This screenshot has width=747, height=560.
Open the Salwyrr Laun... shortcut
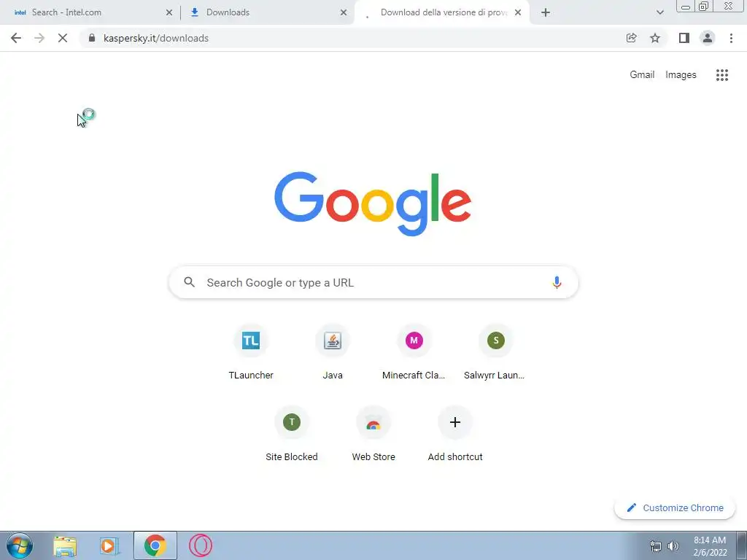click(495, 352)
